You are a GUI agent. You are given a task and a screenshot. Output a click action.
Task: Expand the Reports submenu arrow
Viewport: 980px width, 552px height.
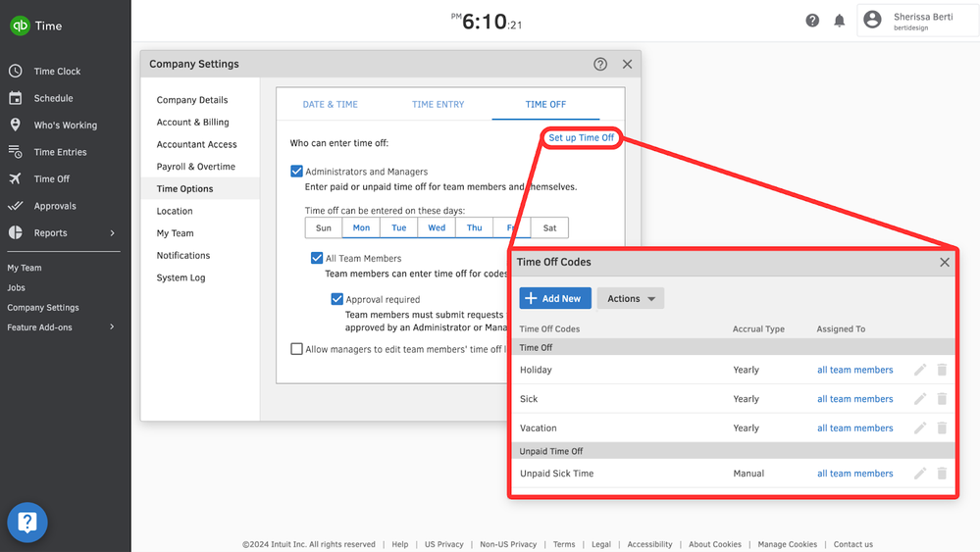click(x=113, y=233)
